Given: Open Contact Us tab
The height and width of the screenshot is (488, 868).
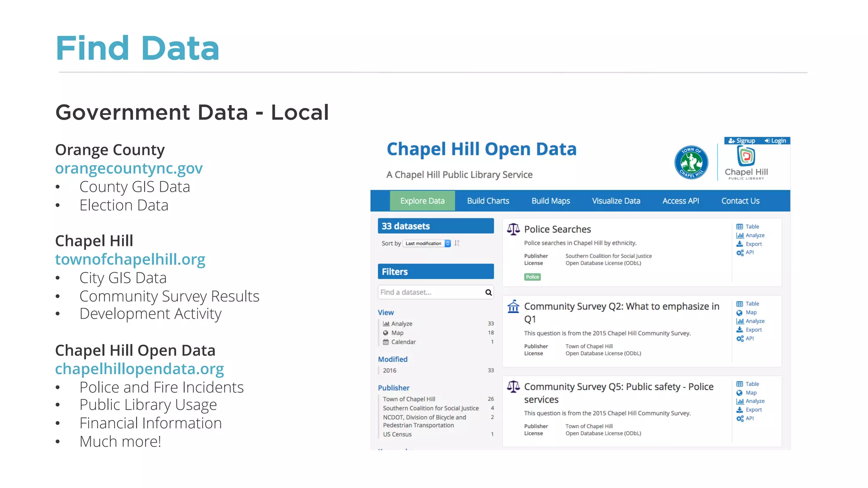Looking at the screenshot, I should (740, 201).
